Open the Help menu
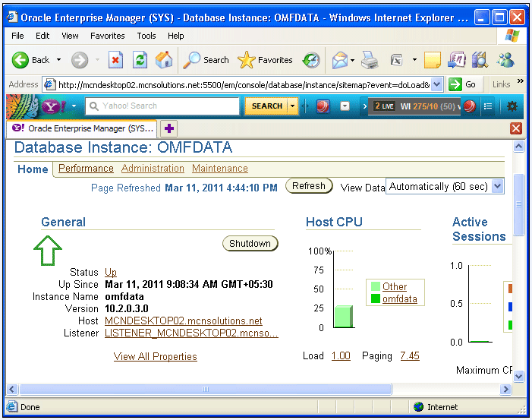Viewport: 532px width, 420px height. click(x=175, y=36)
